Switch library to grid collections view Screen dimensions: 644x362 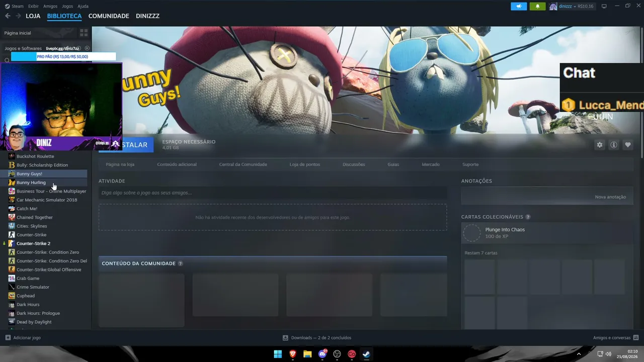pos(84,33)
